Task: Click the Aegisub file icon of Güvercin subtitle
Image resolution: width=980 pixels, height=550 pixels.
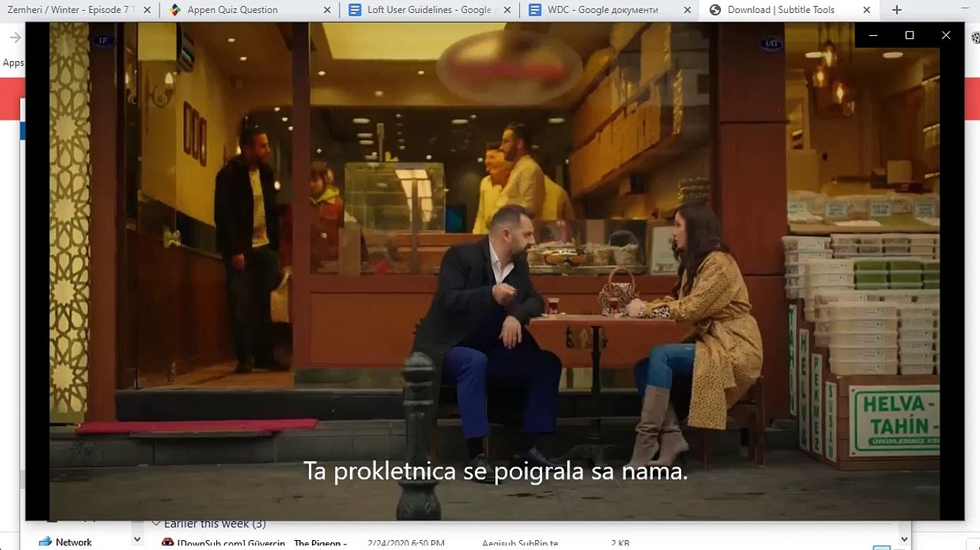Action: pyautogui.click(x=167, y=544)
